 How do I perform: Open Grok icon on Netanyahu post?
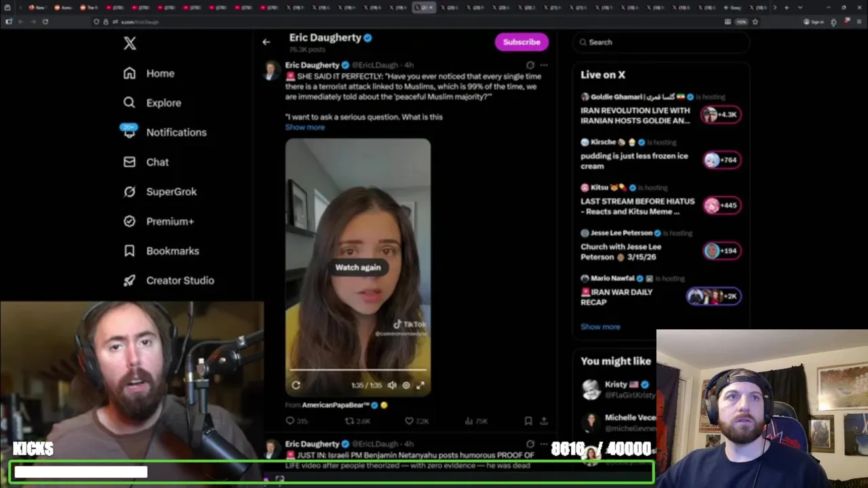[x=530, y=444]
